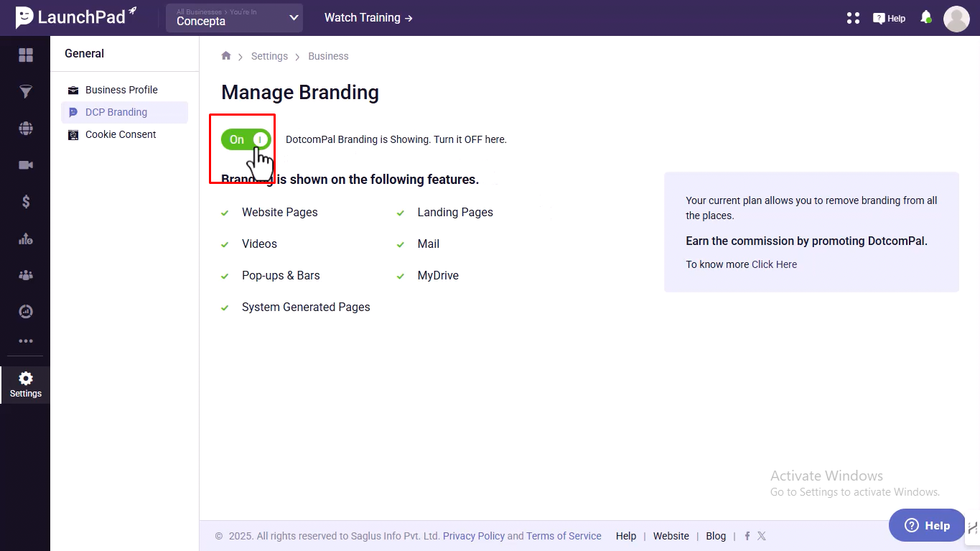The height and width of the screenshot is (551, 980).
Task: Open the circular analytics icon in sidebar
Action: pyautogui.click(x=26, y=312)
